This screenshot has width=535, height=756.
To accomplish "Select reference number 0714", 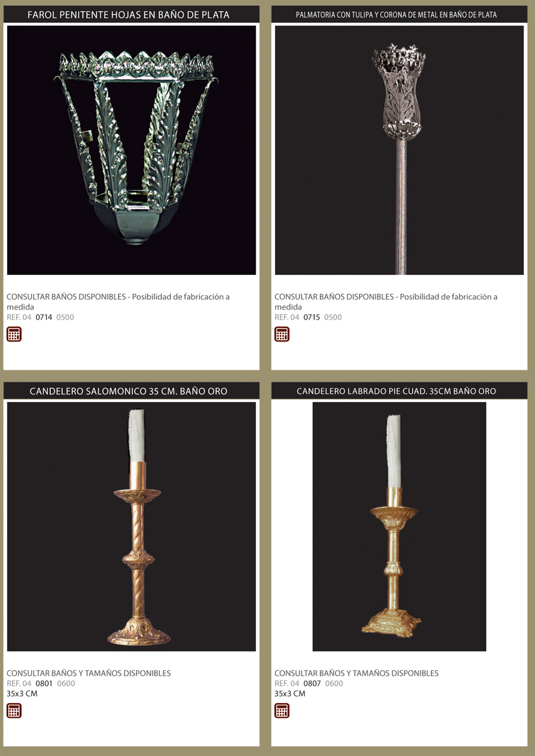I will (44, 317).
